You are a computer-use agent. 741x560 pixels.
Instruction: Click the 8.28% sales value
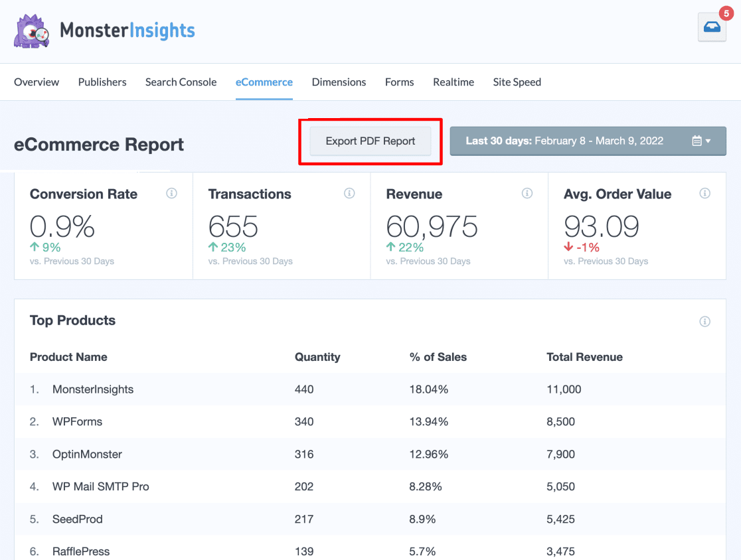click(x=426, y=486)
